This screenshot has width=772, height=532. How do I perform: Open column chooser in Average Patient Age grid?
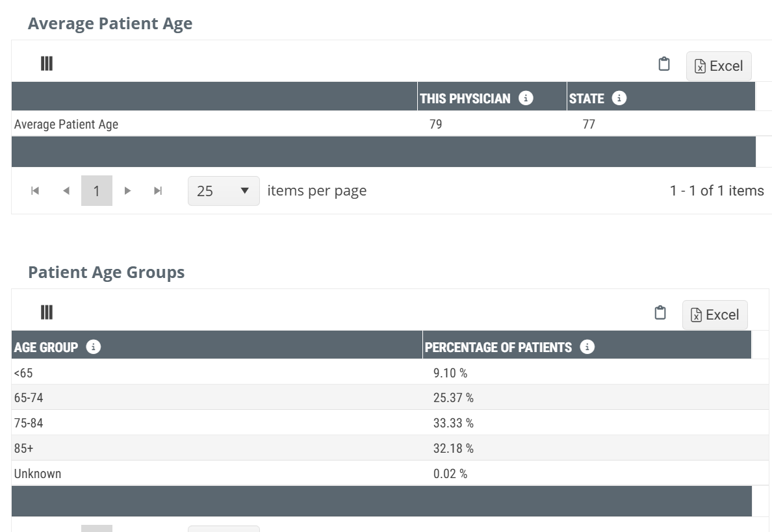click(47, 64)
